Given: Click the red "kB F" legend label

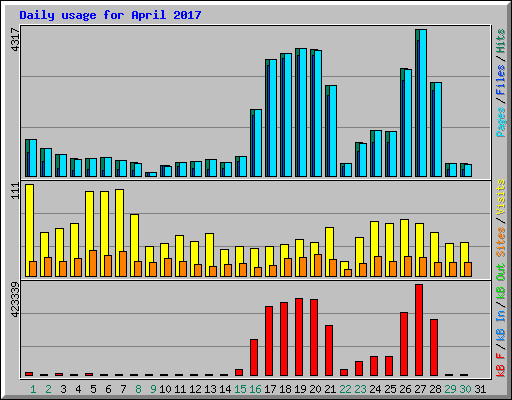Looking at the screenshot, I should pos(501,365).
